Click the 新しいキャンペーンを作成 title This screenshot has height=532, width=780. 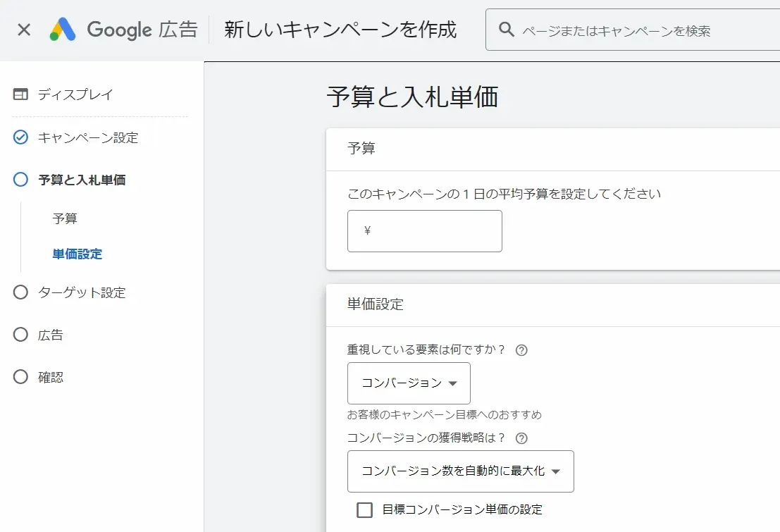[340, 30]
